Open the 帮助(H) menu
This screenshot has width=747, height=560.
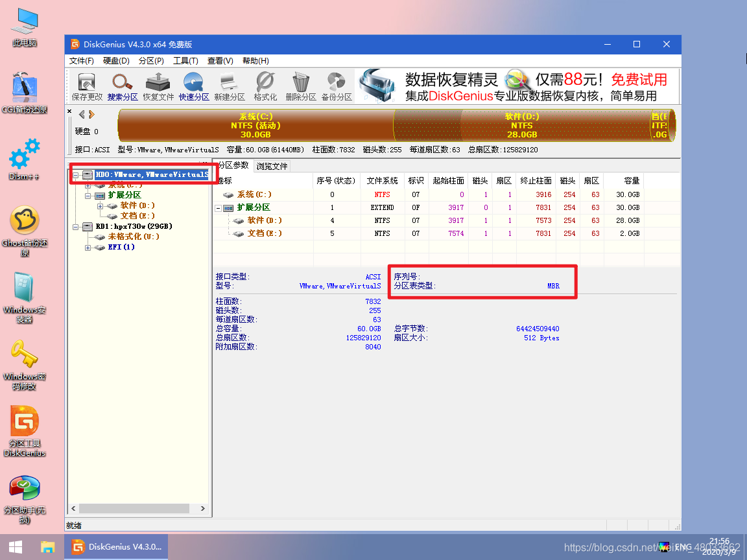(x=255, y=61)
